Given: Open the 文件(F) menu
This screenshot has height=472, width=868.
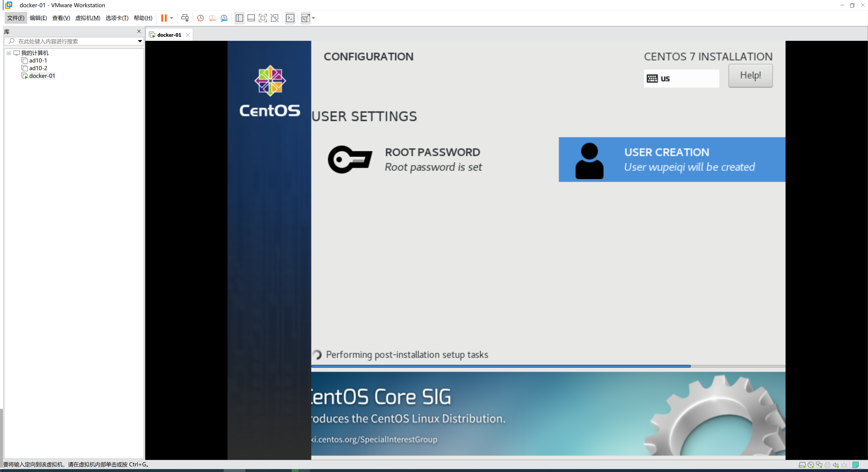Looking at the screenshot, I should pos(16,18).
